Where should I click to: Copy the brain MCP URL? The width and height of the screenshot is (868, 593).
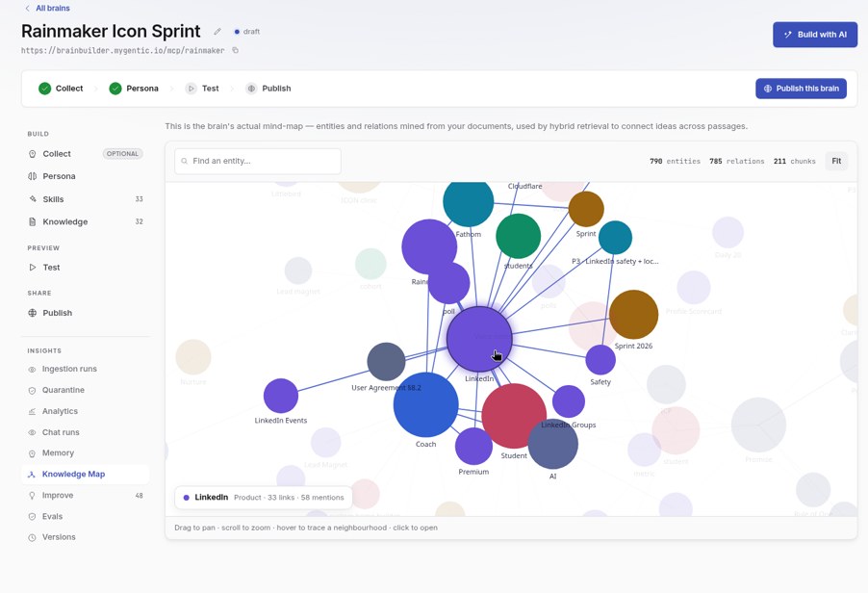(235, 50)
